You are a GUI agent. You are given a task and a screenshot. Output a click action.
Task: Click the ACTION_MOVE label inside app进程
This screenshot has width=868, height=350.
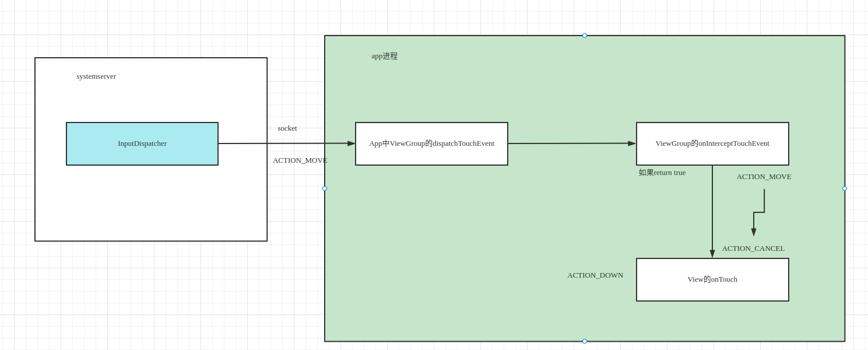(764, 177)
